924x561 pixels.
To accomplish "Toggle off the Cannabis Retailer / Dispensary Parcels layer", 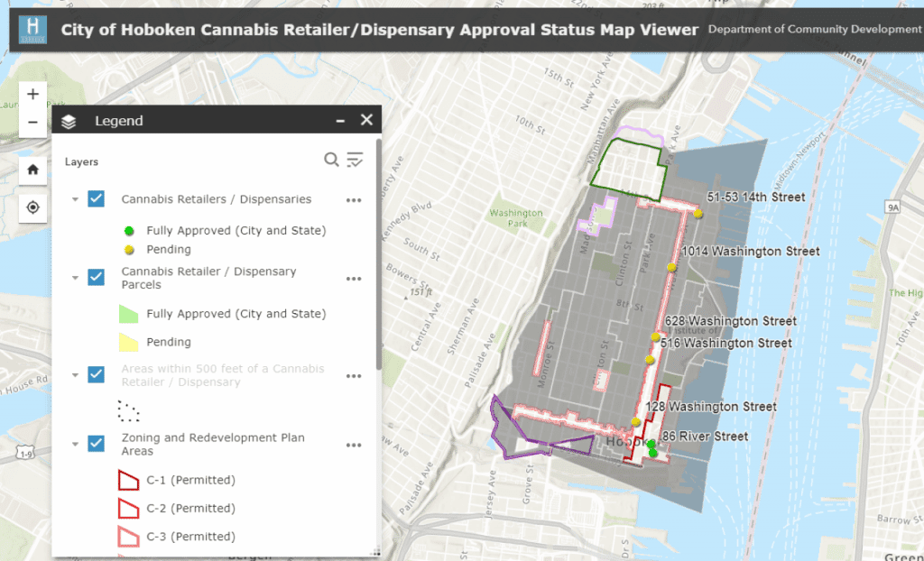I will pyautogui.click(x=94, y=277).
